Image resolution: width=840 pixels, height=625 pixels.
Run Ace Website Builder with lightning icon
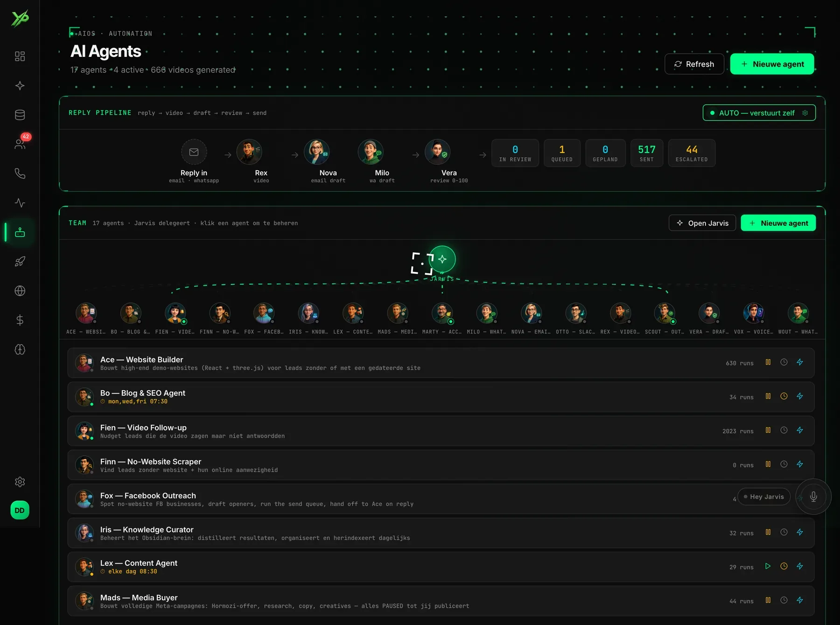pyautogui.click(x=800, y=362)
